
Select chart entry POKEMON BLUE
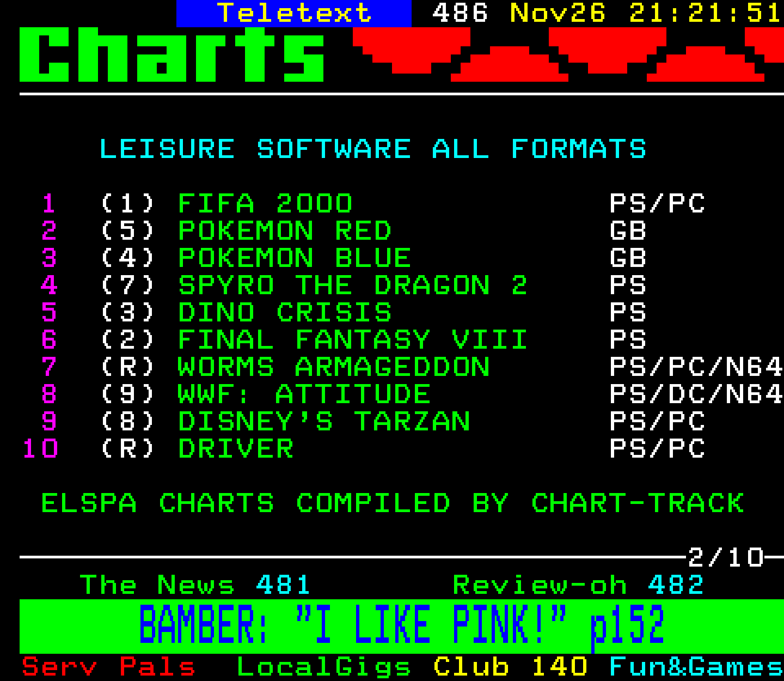(x=295, y=258)
